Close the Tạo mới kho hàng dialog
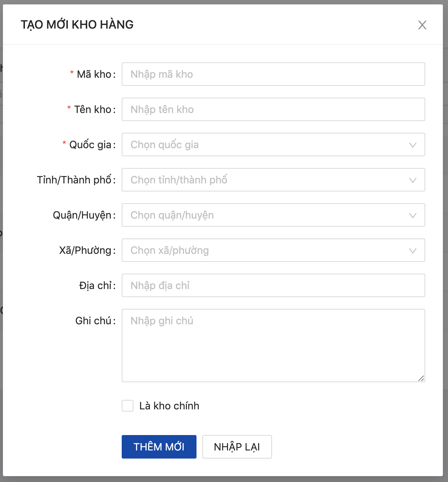448x482 pixels. [x=422, y=25]
